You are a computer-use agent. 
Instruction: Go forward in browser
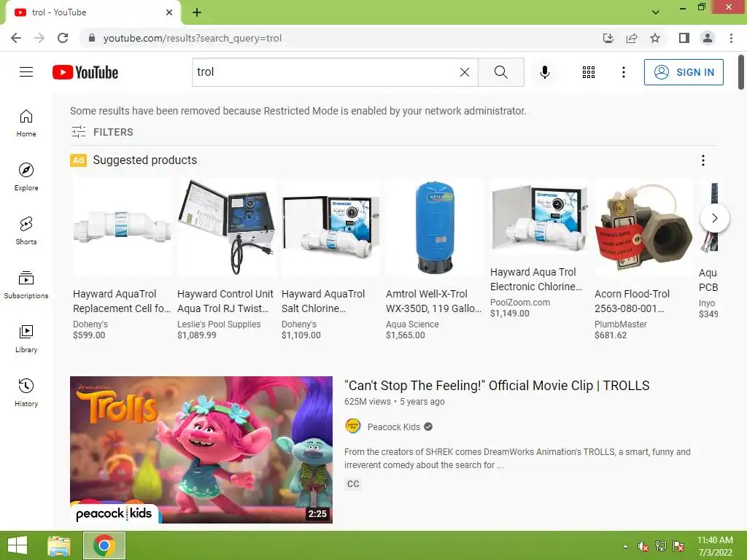(39, 38)
